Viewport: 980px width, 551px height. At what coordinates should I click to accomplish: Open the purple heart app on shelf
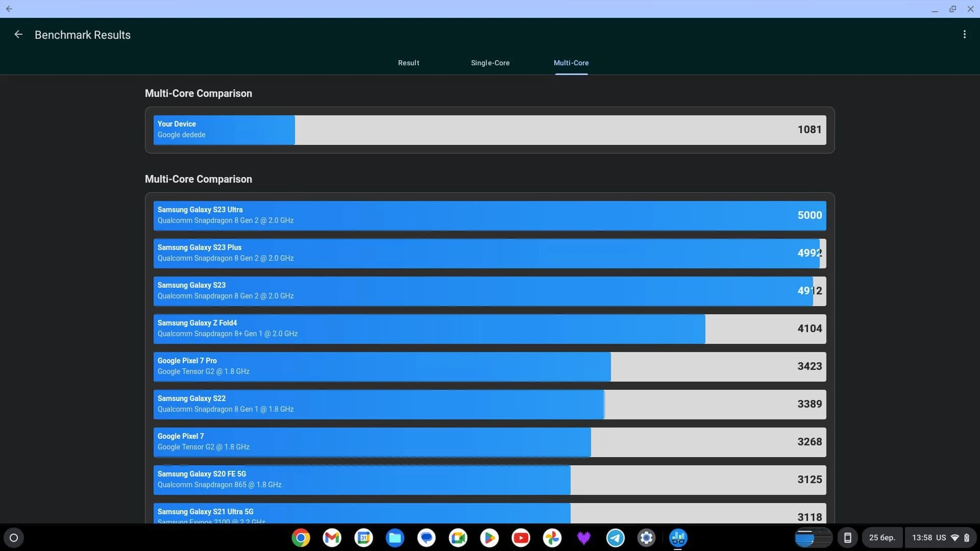[583, 538]
